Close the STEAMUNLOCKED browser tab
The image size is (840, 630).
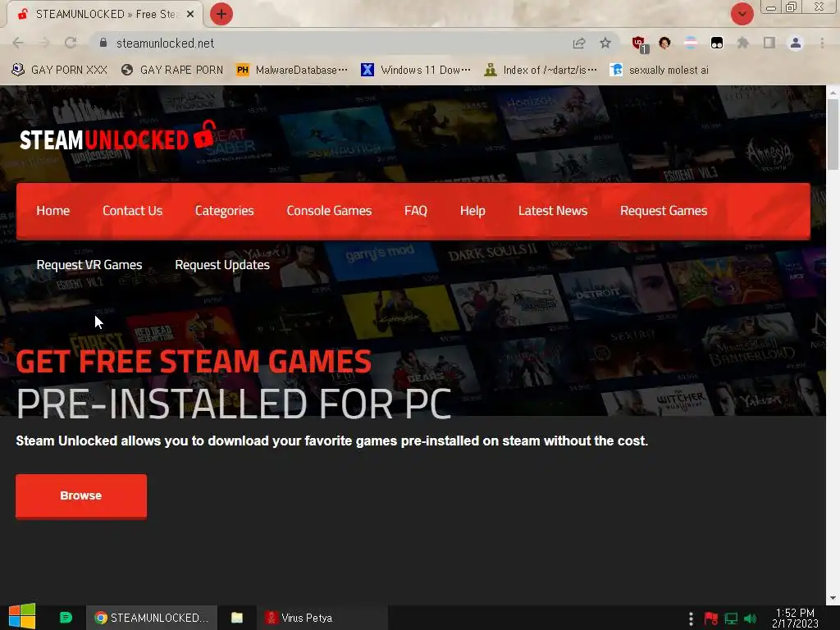point(190,15)
